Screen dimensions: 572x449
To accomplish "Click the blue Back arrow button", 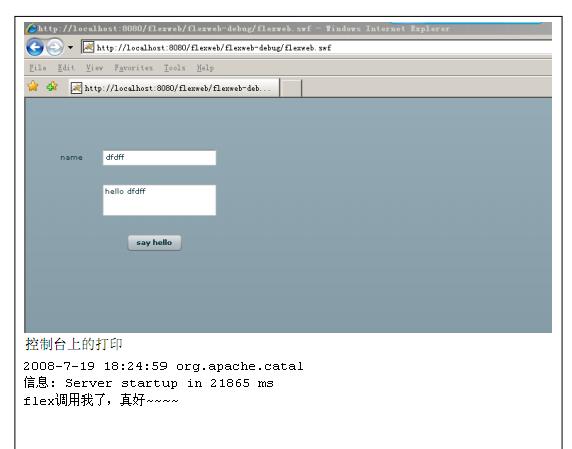I will click(x=35, y=47).
